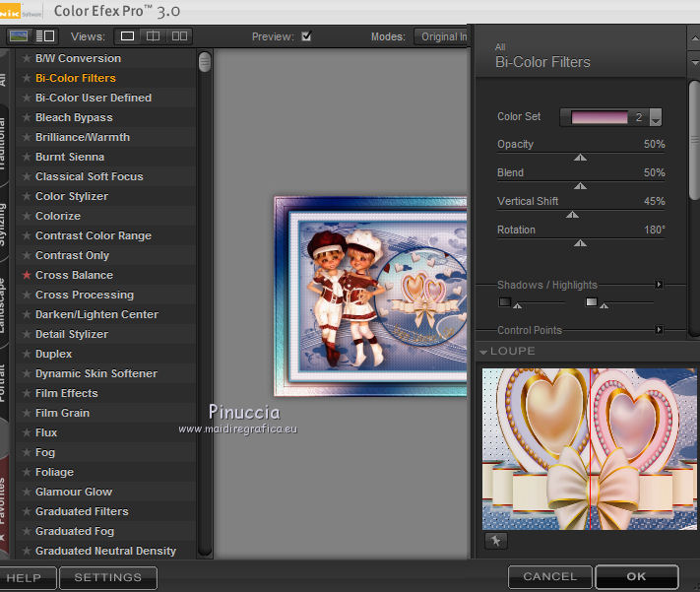
Task: Star the Graduated Filters entry
Action: pyautogui.click(x=27, y=511)
